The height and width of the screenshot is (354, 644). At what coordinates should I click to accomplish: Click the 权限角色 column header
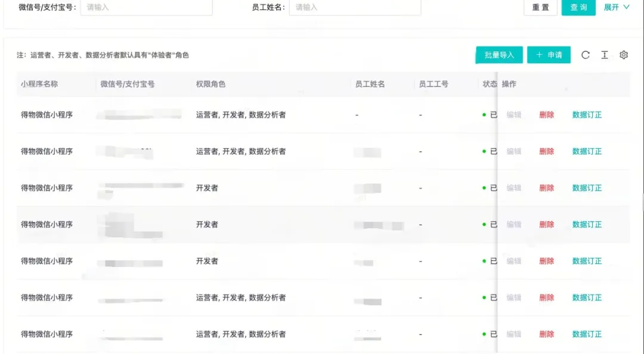pos(210,84)
